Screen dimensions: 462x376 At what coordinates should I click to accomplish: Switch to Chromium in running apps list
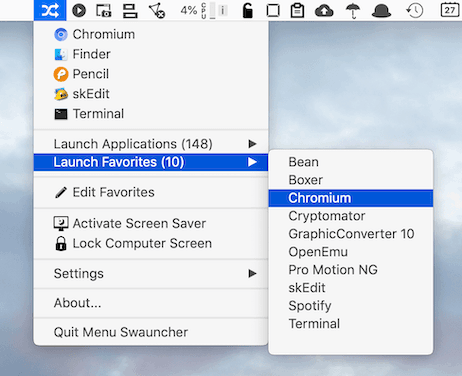[x=151, y=35]
